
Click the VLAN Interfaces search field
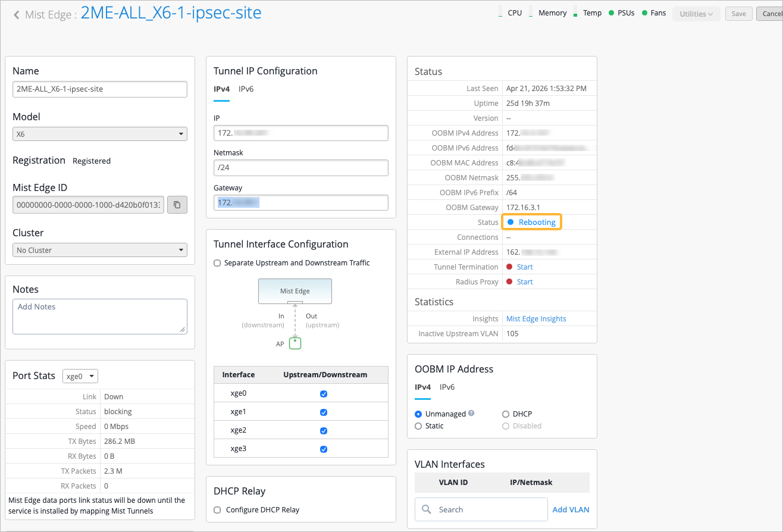481,509
